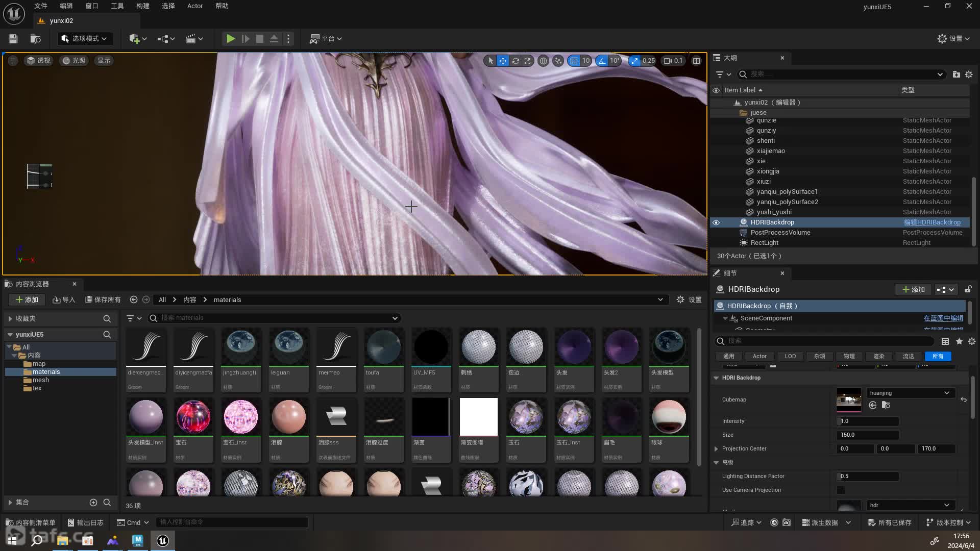Click the Intensity value field
Screen dimensions: 980x551
click(x=868, y=421)
